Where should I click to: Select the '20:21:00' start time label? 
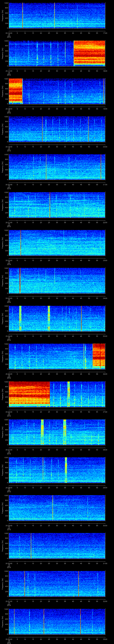pyautogui.click(x=9, y=223)
